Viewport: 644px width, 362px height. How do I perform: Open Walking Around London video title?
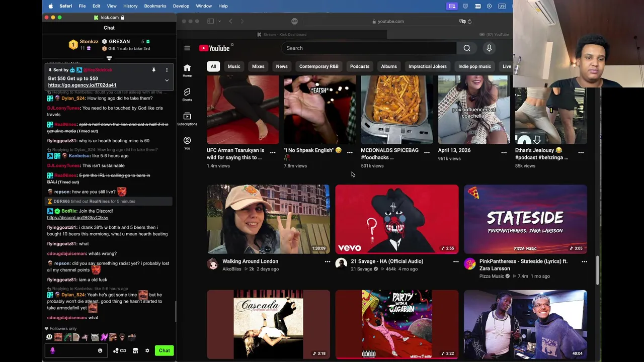tap(251, 261)
